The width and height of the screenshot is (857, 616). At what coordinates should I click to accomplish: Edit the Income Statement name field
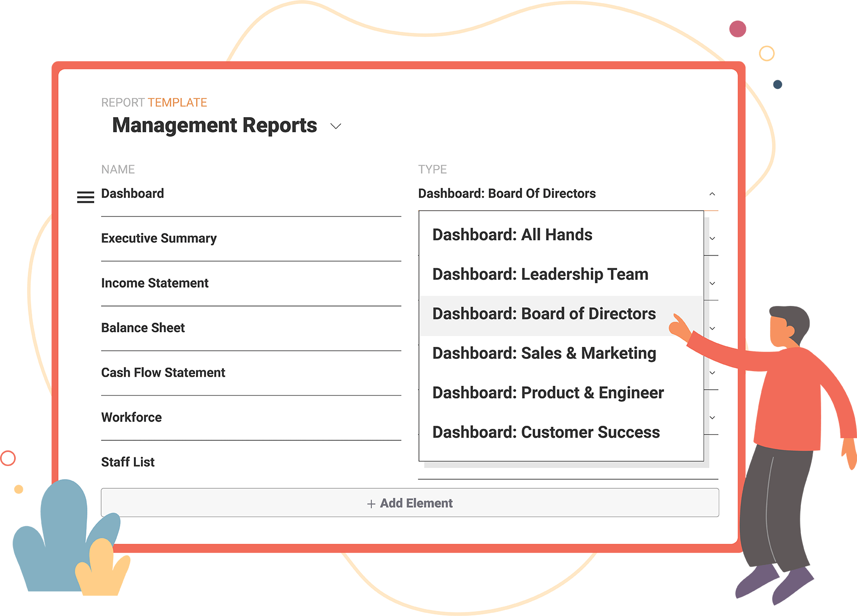point(155,283)
